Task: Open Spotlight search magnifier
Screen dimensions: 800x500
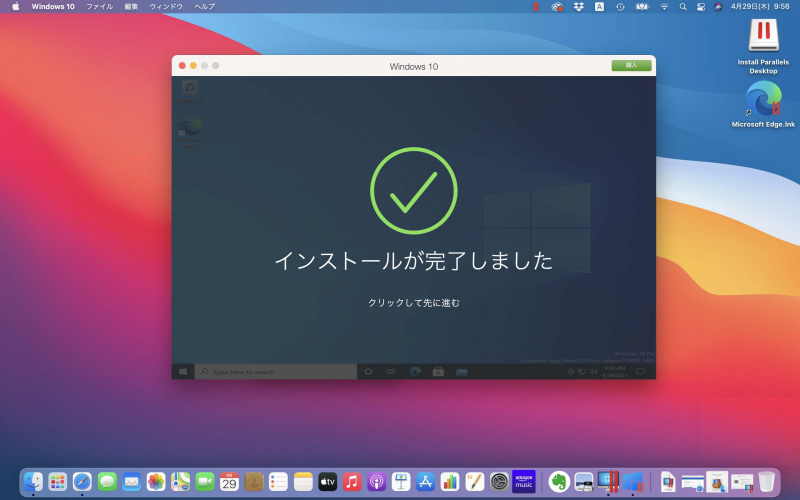Action: (x=683, y=7)
